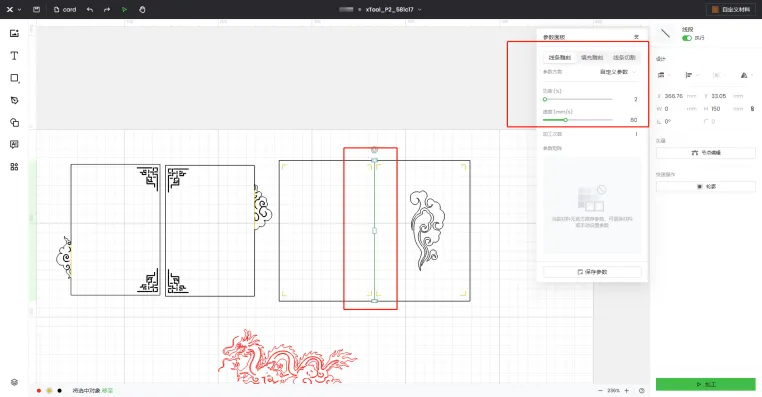762x397 pixels.
Task: Open the custom parameter scheme dropdown
Action: click(617, 72)
